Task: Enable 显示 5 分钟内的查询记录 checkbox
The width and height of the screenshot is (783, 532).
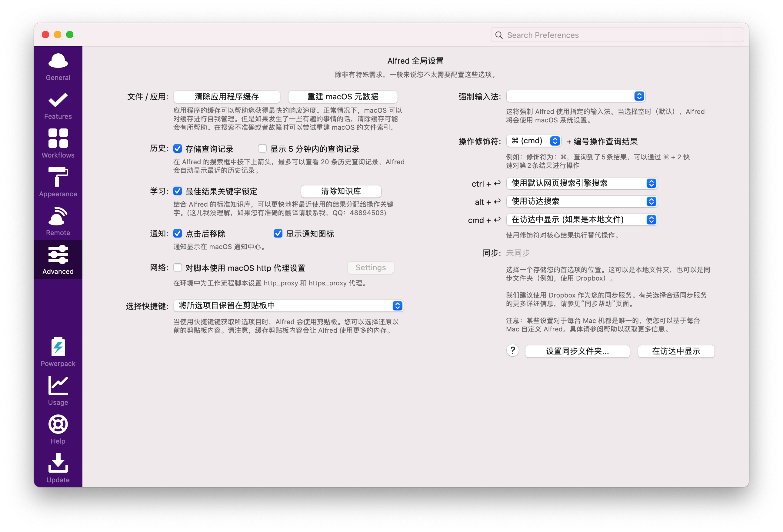Action: 262,148
